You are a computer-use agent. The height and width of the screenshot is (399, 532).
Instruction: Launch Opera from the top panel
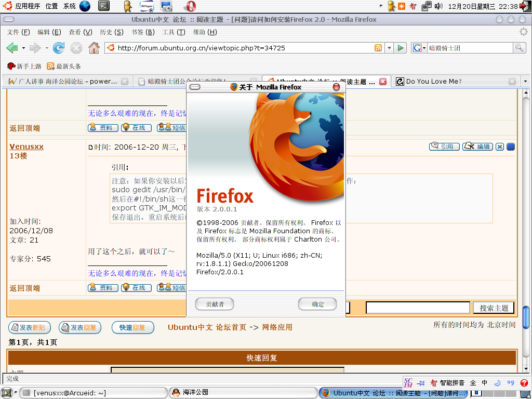(x=190, y=6)
